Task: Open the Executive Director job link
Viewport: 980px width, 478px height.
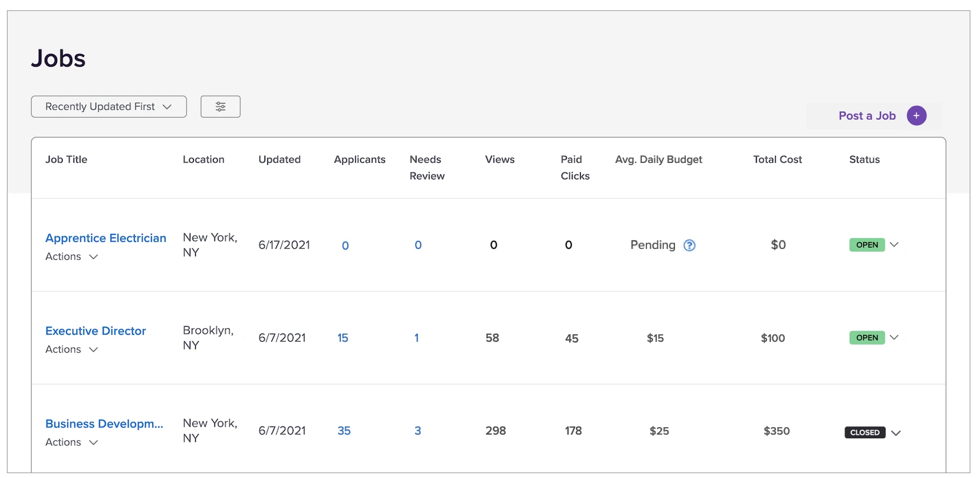Action: tap(96, 331)
